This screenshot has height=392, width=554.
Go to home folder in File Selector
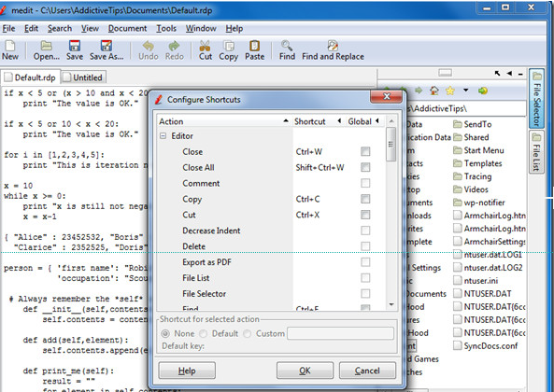click(x=434, y=91)
